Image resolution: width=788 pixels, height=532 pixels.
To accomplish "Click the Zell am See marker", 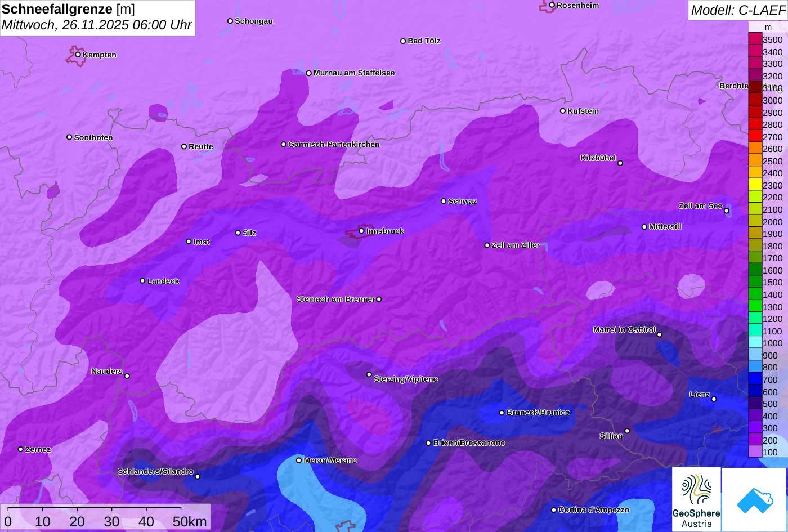I will pyautogui.click(x=727, y=211).
